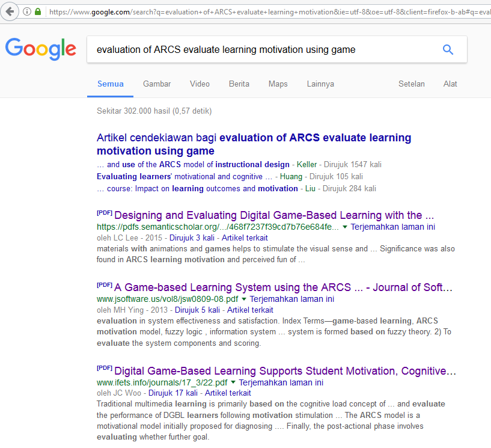
Task: Click the www.jsoftware.us URL
Action: pos(168,299)
